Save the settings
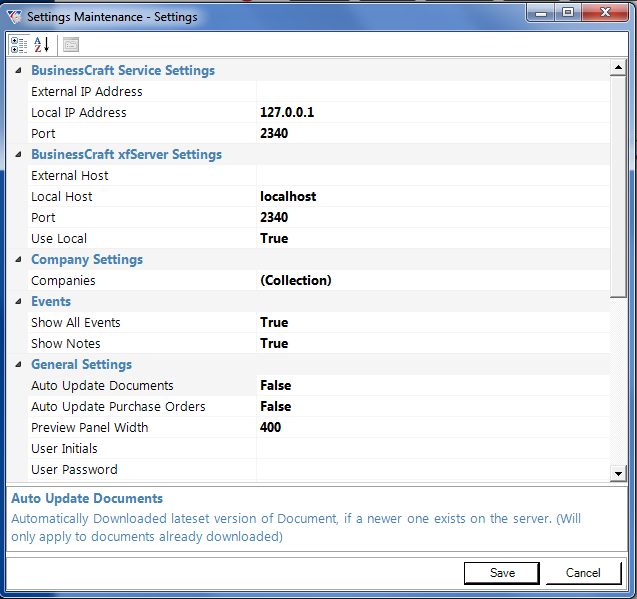Screen dimensions: 637x599 (x=502, y=573)
